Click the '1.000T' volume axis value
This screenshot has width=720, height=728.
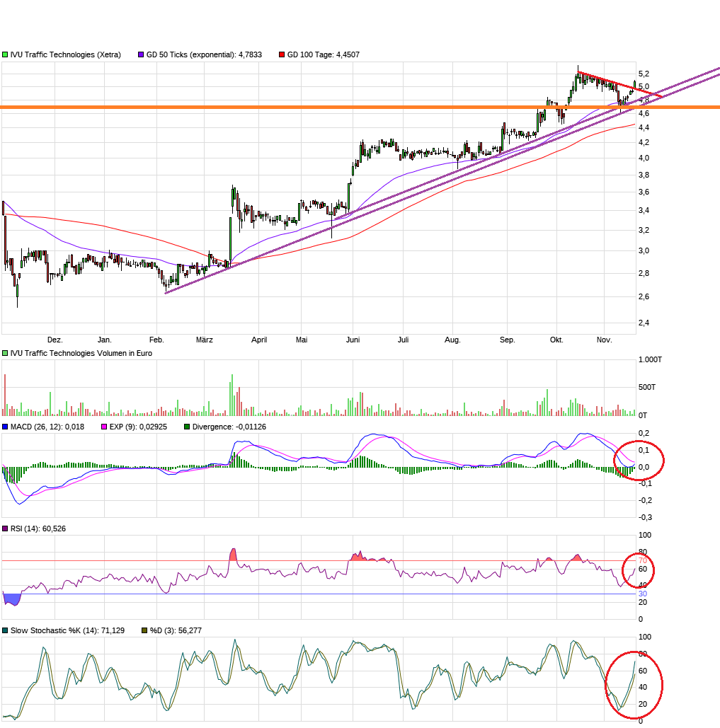pos(651,360)
